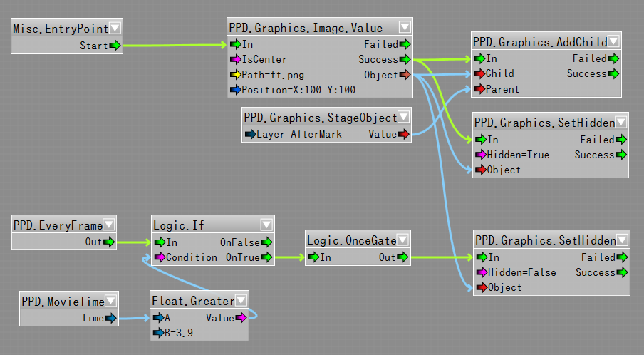The height and width of the screenshot is (355, 644).
Task: Click the Time output port on PPD.MovieTime
Action: (110, 319)
